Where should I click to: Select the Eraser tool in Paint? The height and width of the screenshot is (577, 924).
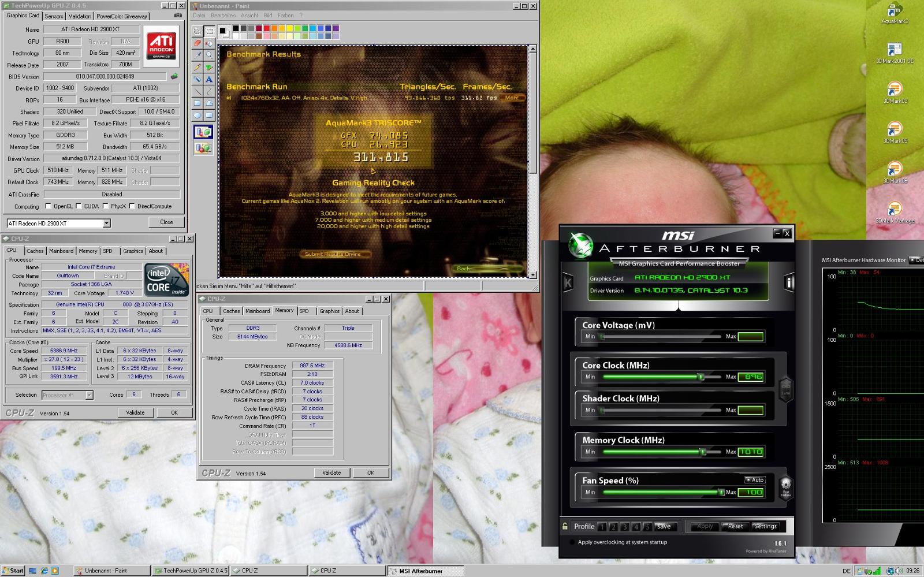coord(198,43)
